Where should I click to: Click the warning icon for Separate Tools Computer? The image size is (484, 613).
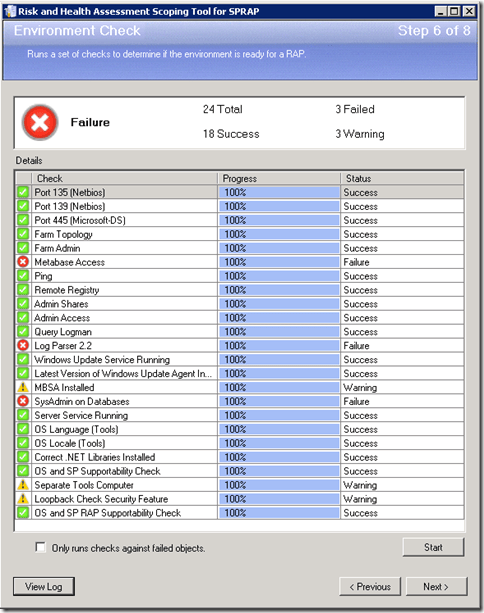[x=23, y=485]
